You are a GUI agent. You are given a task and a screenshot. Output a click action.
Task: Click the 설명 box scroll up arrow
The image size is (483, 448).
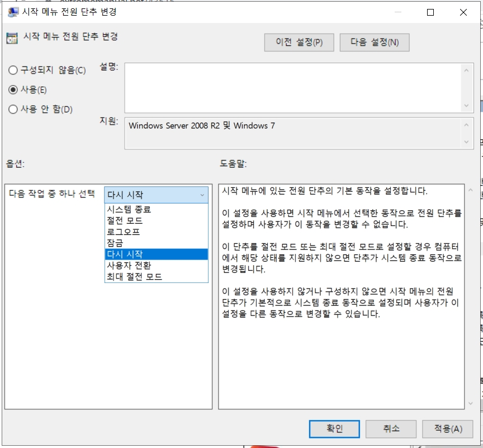tap(466, 70)
